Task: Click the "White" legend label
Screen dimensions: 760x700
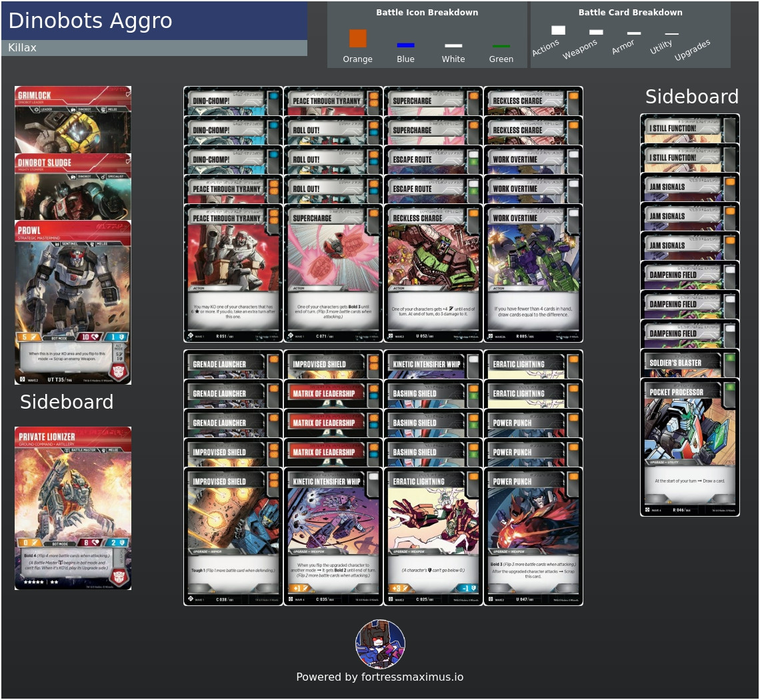Action: pyautogui.click(x=453, y=59)
